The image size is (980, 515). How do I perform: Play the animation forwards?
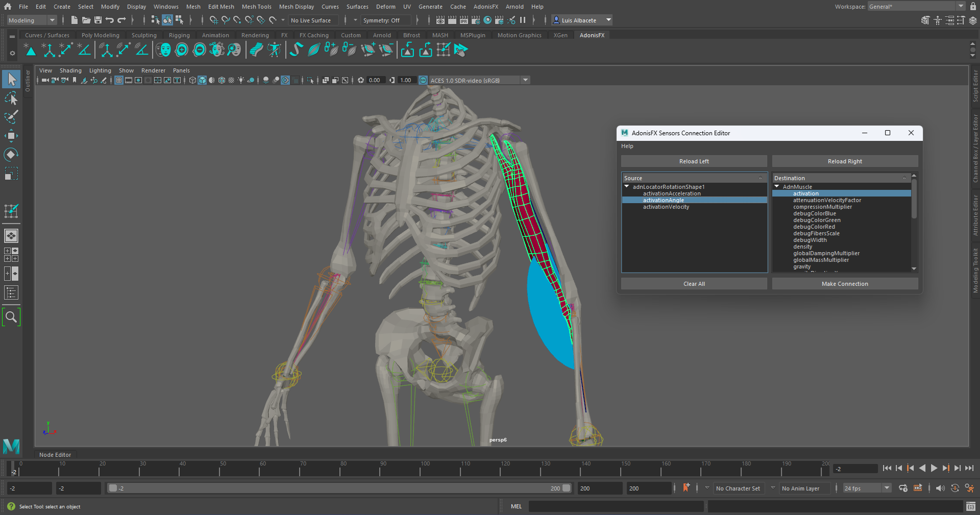click(934, 468)
